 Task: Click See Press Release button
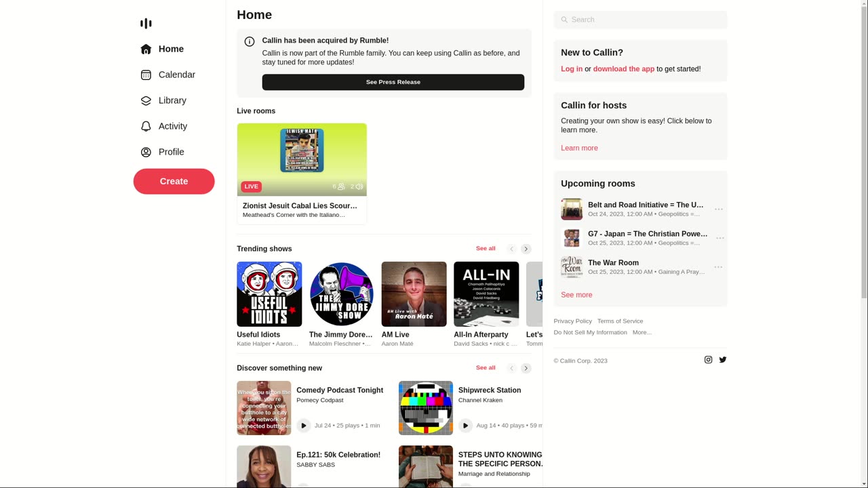coord(393,82)
